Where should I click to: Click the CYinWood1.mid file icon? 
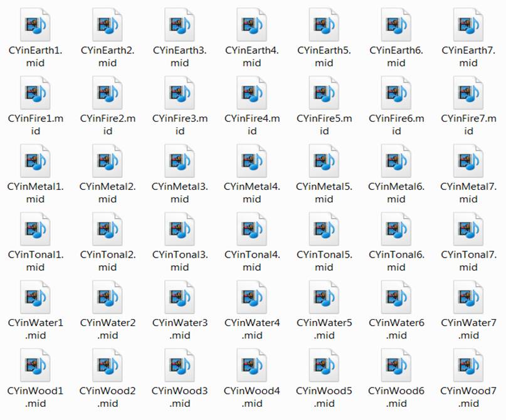pos(35,365)
